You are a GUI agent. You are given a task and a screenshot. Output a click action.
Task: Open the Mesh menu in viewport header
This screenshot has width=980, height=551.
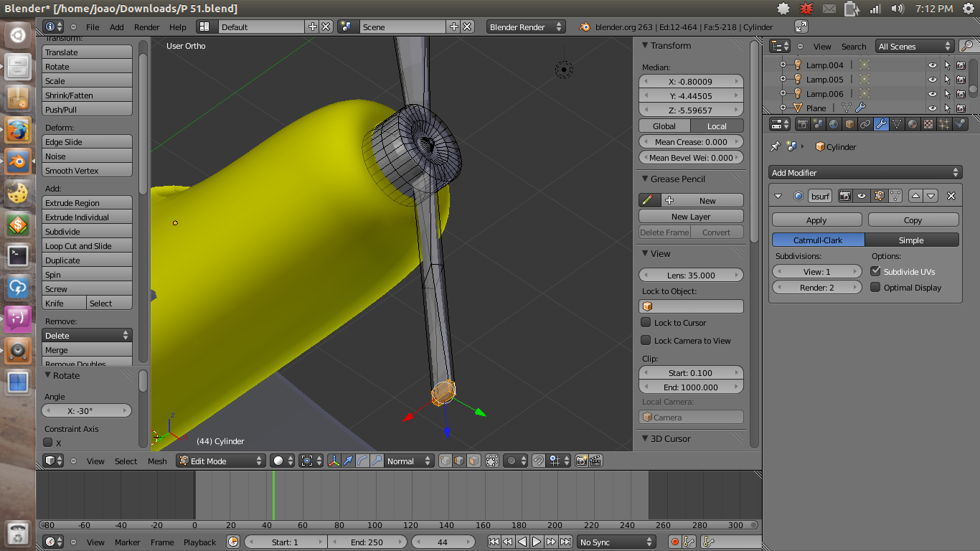pos(157,461)
